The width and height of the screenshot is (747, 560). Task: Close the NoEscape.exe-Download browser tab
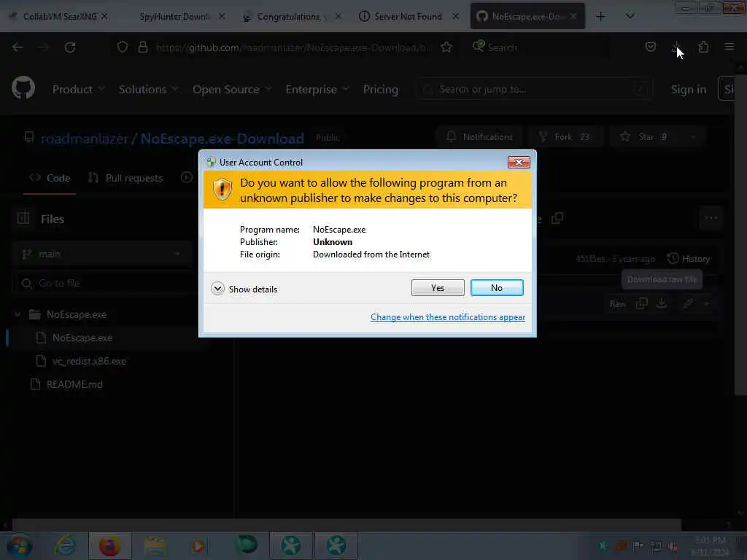tap(573, 16)
